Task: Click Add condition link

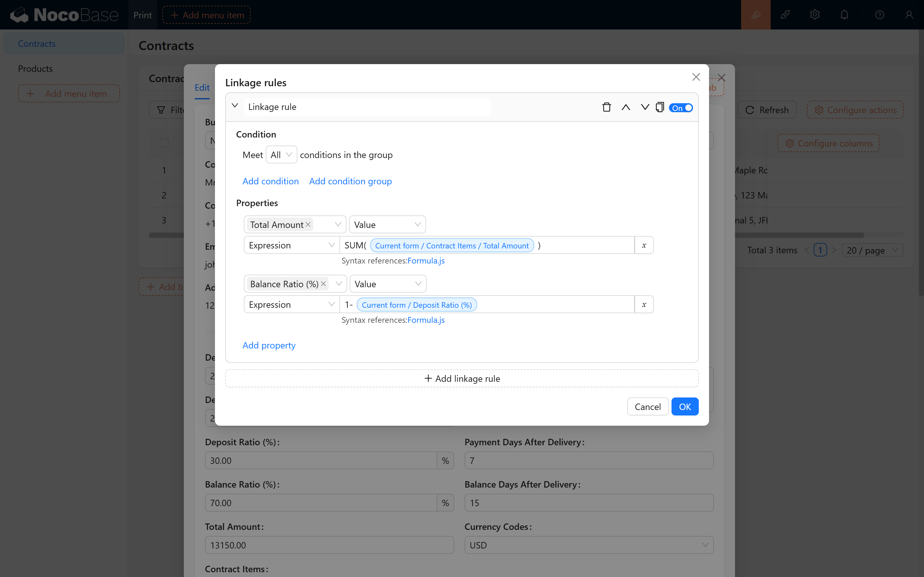Action: pos(270,181)
